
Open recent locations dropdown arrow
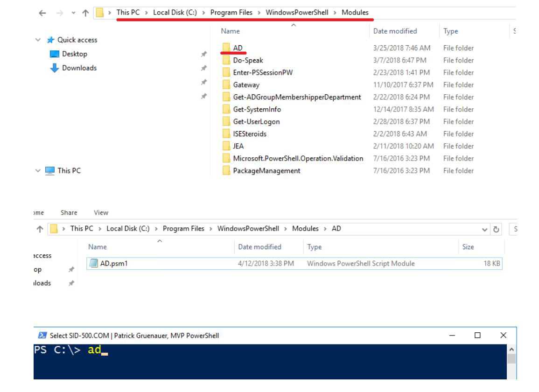point(73,13)
